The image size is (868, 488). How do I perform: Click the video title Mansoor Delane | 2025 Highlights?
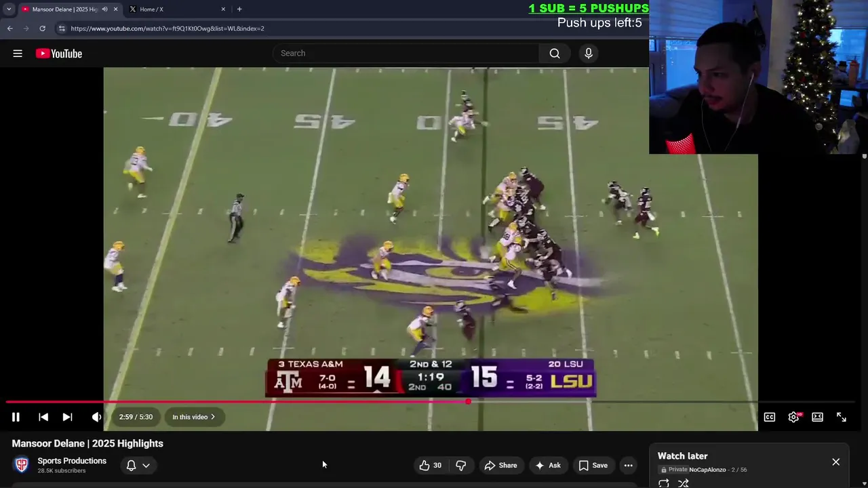point(87,443)
